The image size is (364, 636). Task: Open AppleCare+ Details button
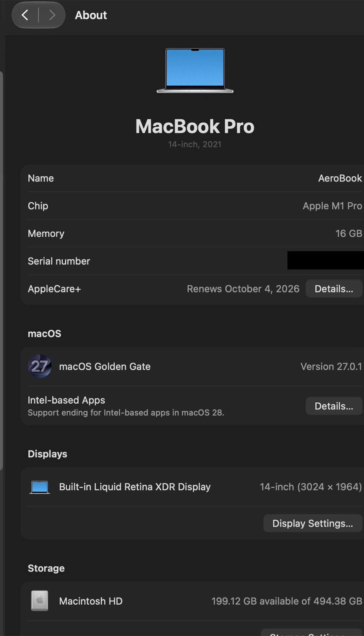(x=334, y=289)
